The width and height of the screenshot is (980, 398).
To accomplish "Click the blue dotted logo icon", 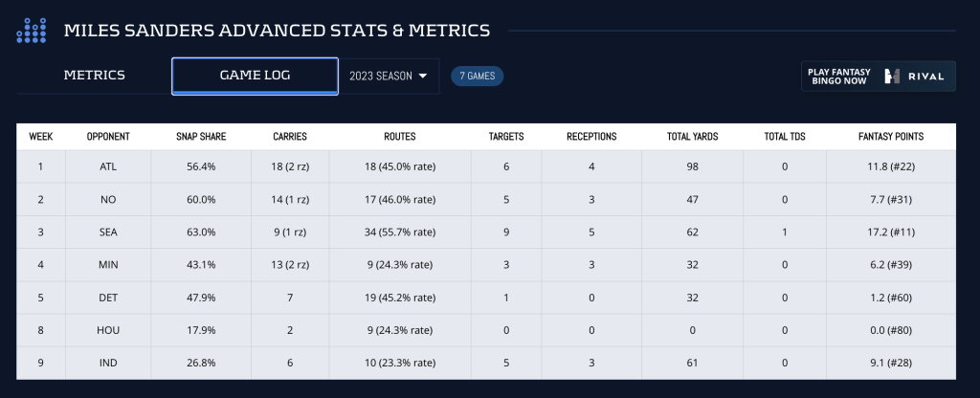I will click(32, 31).
